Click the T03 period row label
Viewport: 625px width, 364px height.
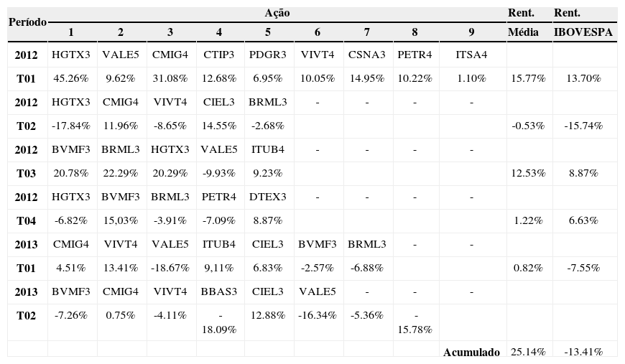pyautogui.click(x=27, y=173)
